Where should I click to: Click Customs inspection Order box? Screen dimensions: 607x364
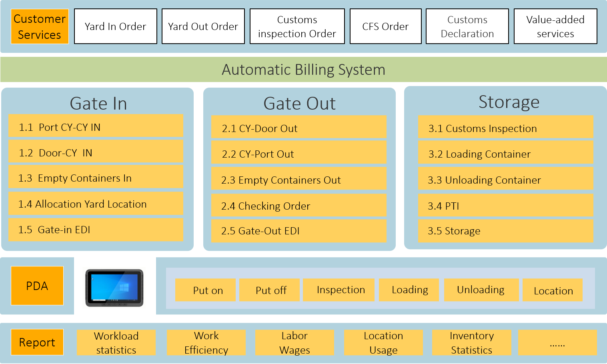coord(297,26)
